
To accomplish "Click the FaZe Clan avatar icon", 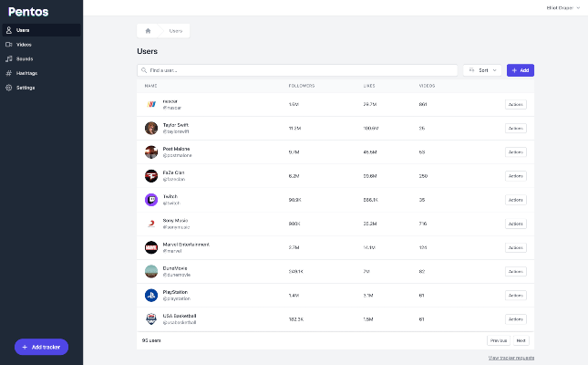I will click(x=151, y=176).
